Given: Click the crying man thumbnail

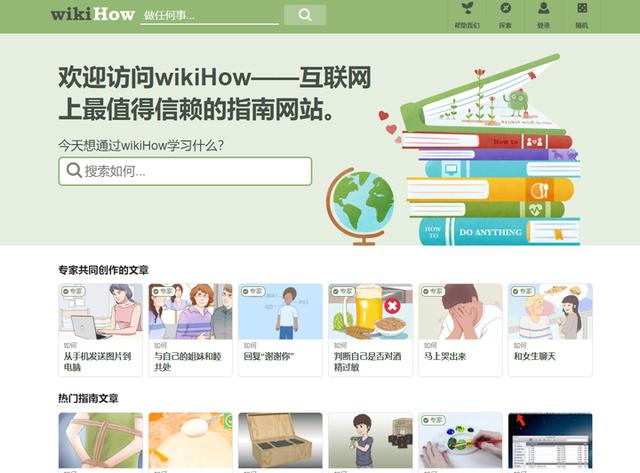Looking at the screenshot, I should click(x=460, y=312).
